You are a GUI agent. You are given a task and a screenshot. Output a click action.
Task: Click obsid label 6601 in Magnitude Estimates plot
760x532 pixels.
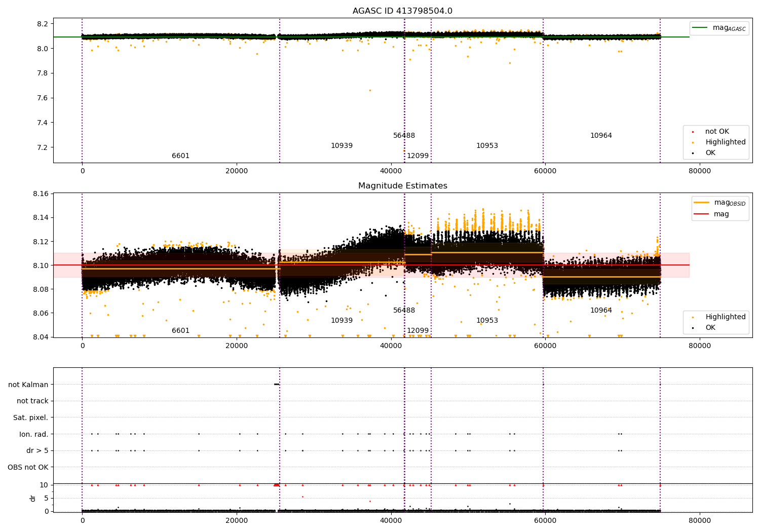click(x=180, y=331)
